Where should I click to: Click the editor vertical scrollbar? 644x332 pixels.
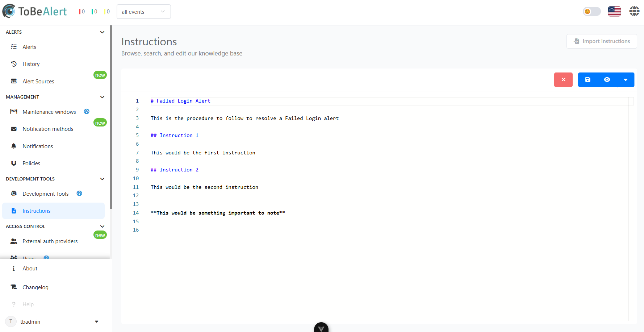click(631, 208)
